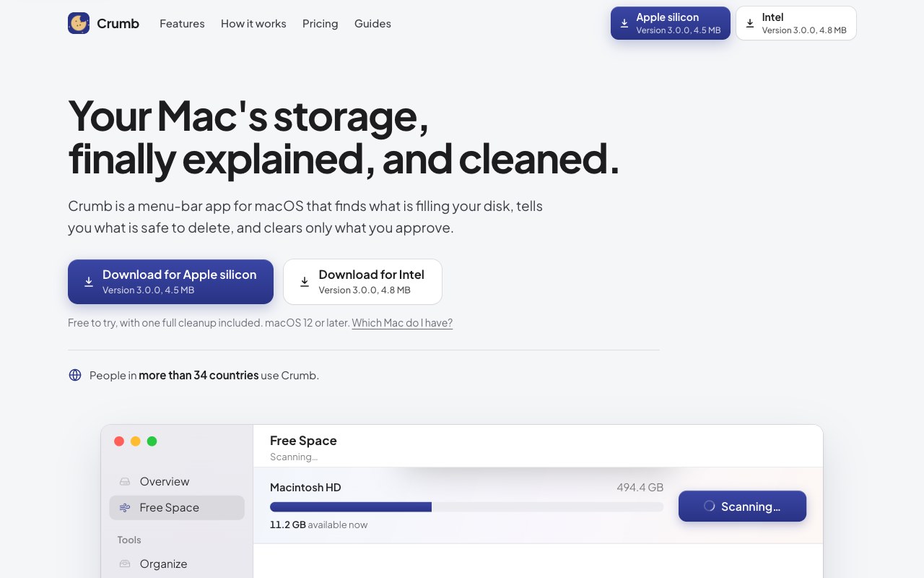Open the Guides nav item
This screenshot has height=578, width=924.
(x=372, y=23)
